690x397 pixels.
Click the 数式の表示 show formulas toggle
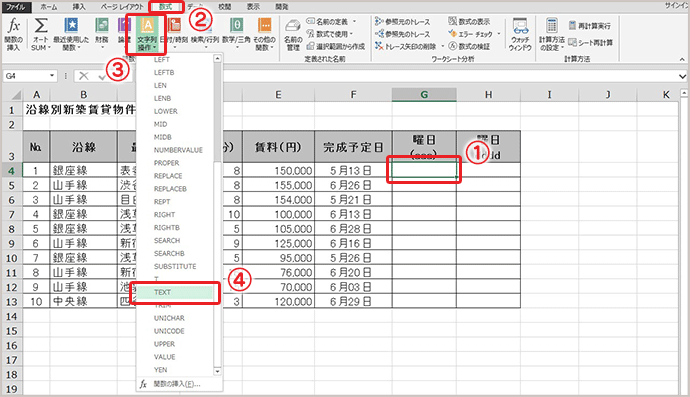pos(469,21)
